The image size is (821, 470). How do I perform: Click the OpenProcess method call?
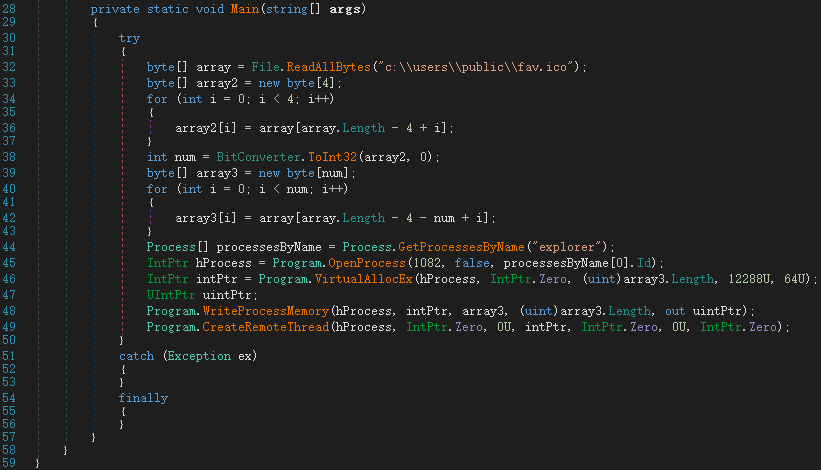tap(367, 263)
